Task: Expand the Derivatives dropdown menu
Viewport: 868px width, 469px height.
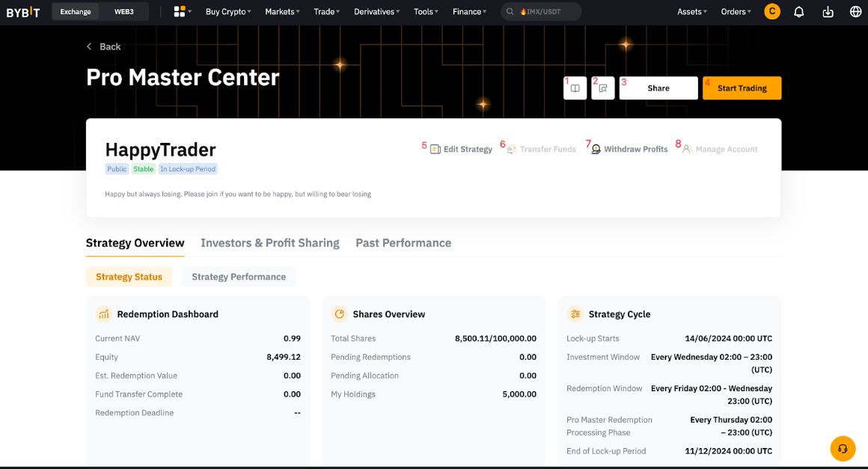Action: [x=377, y=12]
